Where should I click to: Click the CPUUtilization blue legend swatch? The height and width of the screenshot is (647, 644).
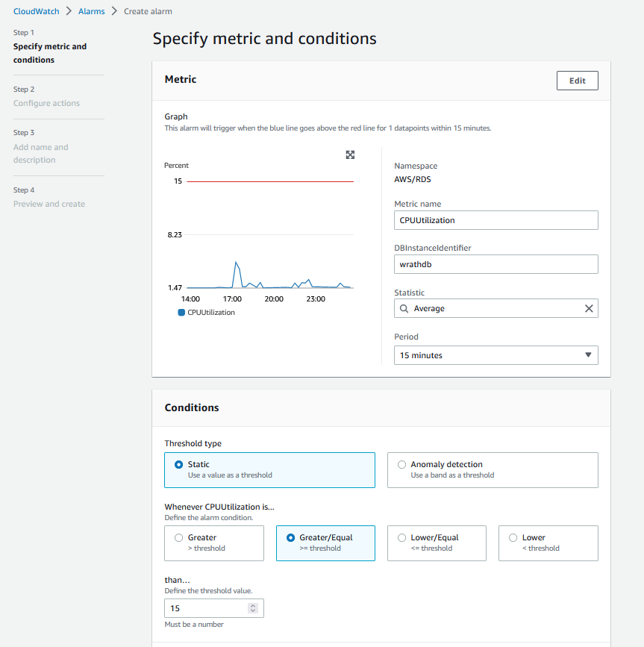pos(181,313)
